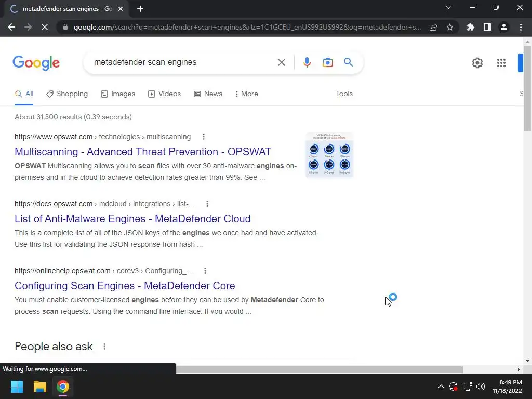This screenshot has width=532, height=399.
Task: Click the vertical page scrollbar
Action: (527, 88)
